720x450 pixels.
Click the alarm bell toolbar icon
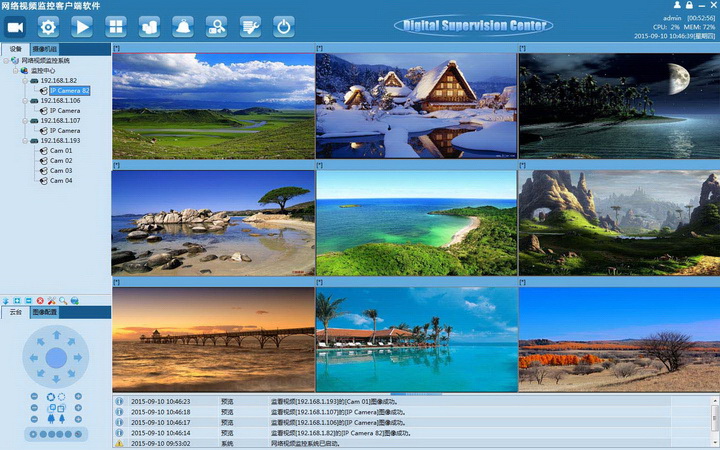point(183,27)
